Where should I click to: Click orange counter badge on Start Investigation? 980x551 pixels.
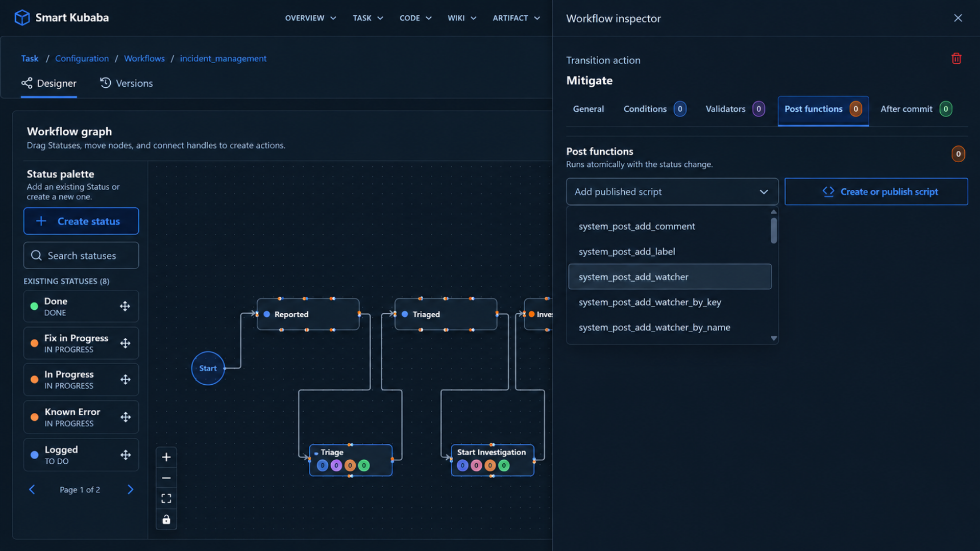coord(490,465)
